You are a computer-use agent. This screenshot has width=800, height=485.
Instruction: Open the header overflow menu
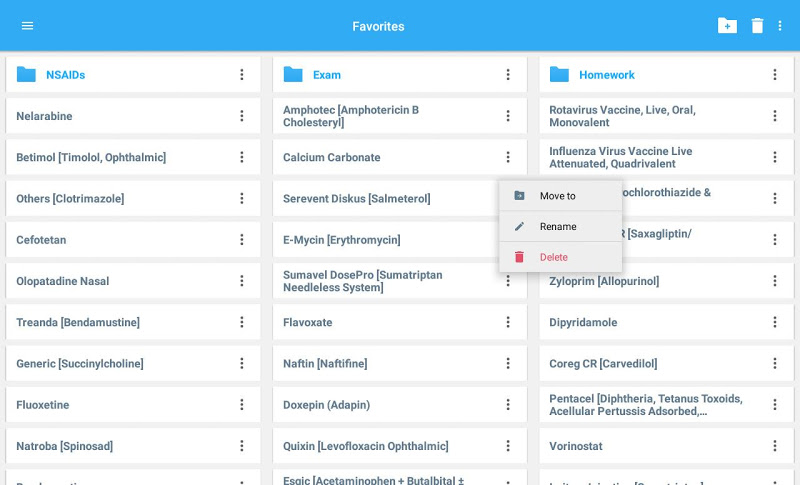[780, 25]
